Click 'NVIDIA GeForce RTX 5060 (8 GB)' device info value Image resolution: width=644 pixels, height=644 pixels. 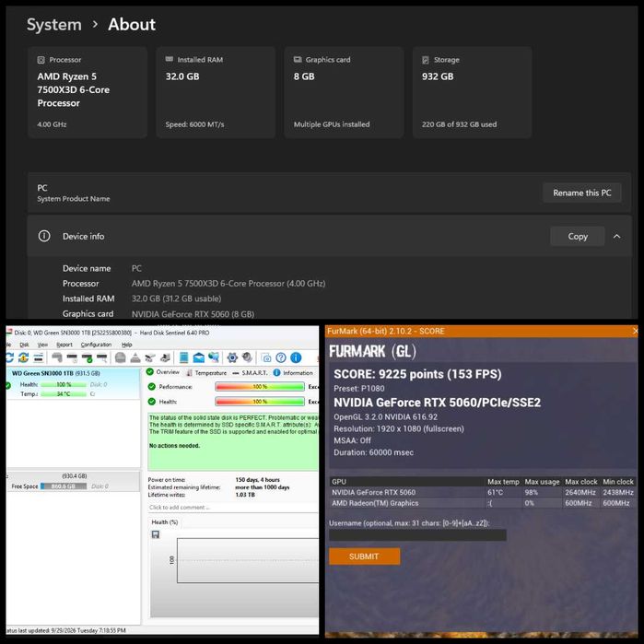[x=193, y=314]
